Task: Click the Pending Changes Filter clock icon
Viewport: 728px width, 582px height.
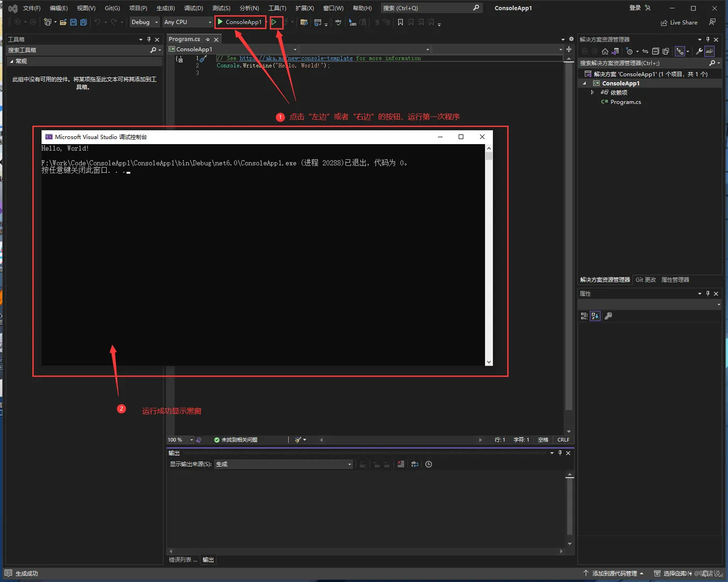Action: tap(630, 51)
